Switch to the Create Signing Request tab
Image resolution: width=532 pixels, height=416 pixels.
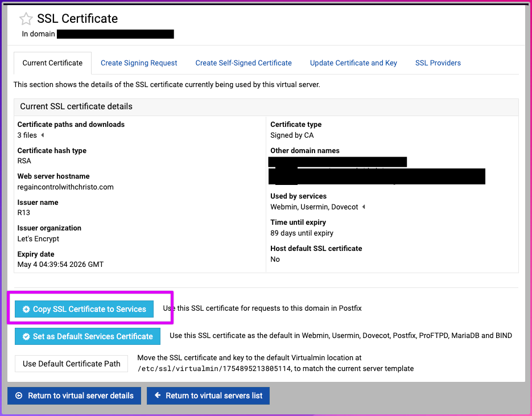click(x=139, y=63)
